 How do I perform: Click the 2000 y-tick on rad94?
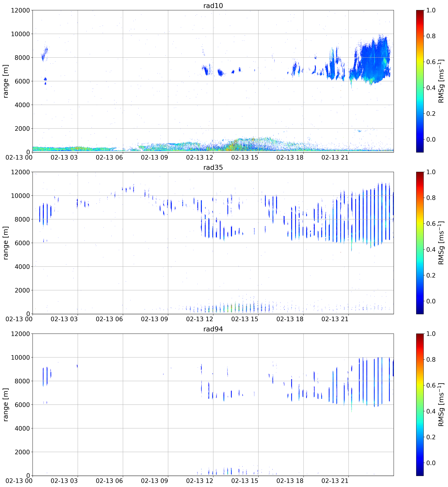(x=22, y=452)
